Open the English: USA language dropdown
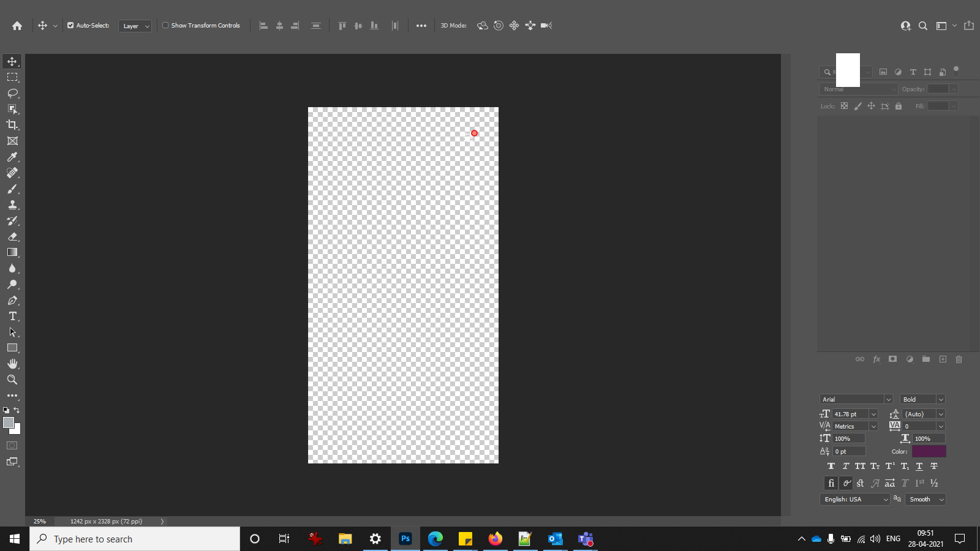980x551 pixels. click(x=854, y=500)
